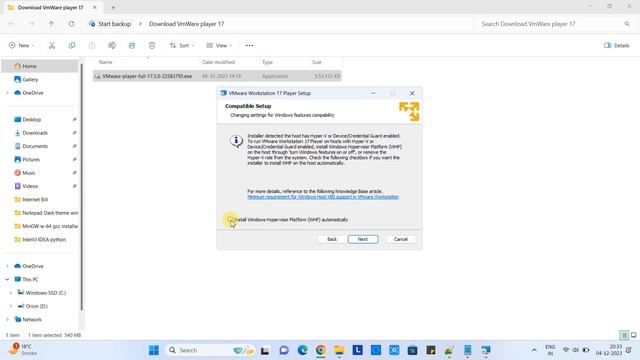Screen dimensions: 640x360
Task: Open the Sort dropdown
Action: pos(182,45)
